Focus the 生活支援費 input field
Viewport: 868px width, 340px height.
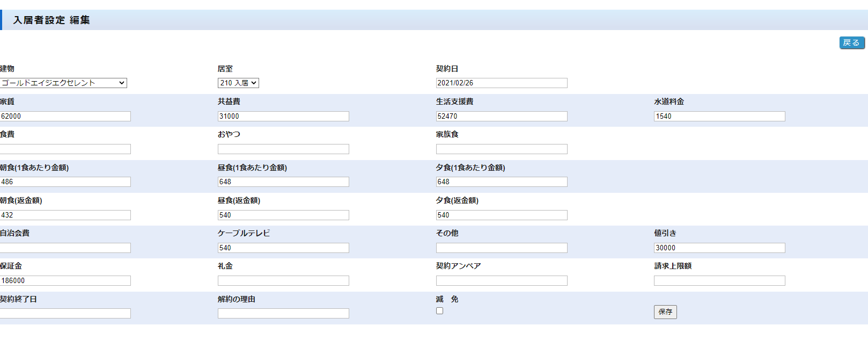(x=501, y=116)
